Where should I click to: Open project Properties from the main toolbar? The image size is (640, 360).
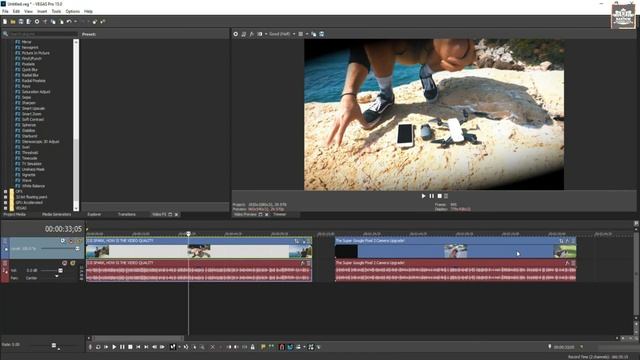37,21
